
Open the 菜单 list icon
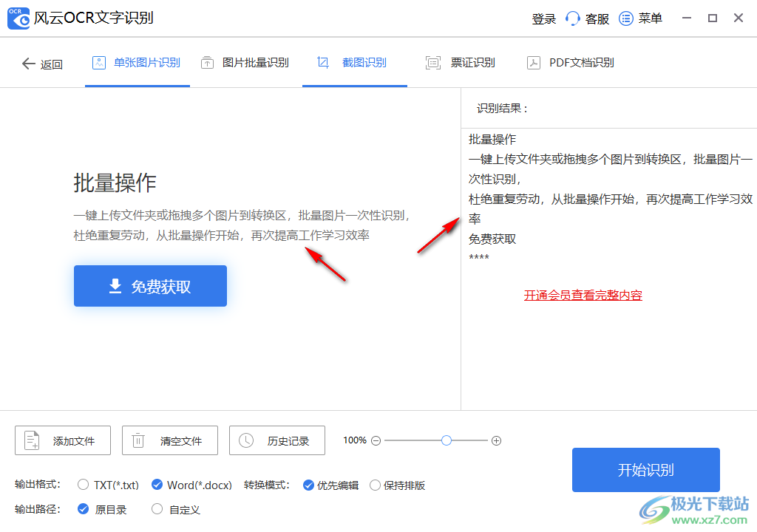point(625,18)
